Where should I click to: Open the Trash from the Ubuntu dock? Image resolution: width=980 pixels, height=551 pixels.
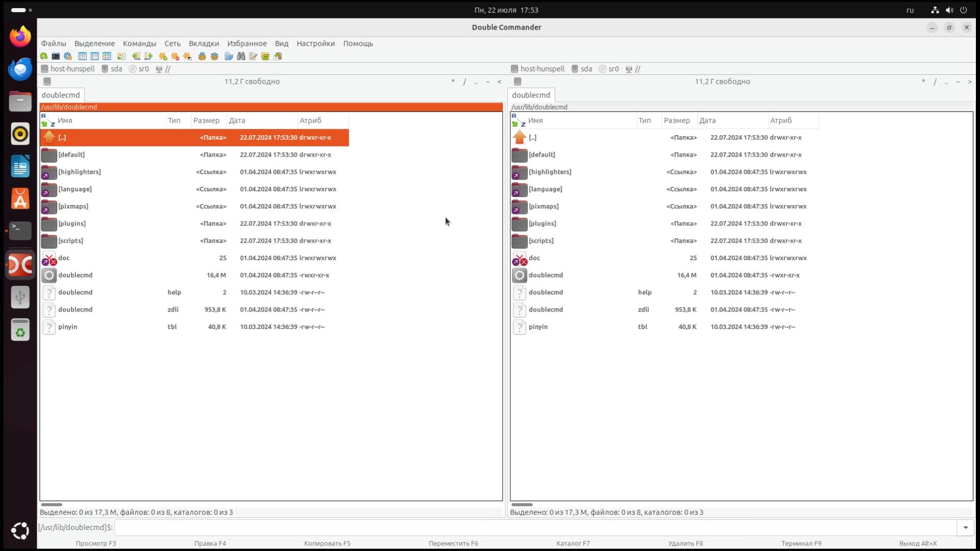point(20,330)
